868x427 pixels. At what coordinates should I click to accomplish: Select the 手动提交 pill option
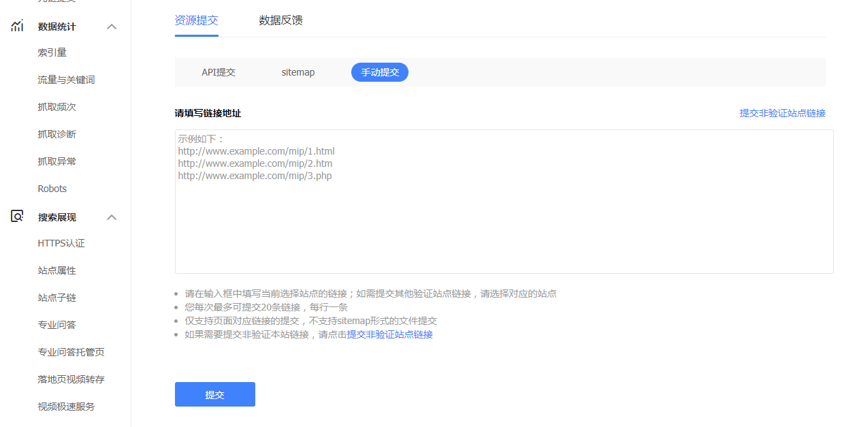(380, 72)
